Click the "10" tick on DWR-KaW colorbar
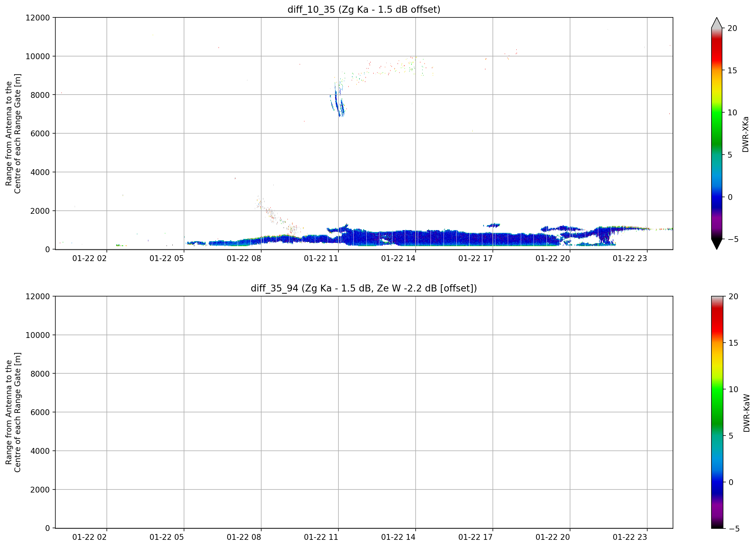The image size is (756, 547). [733, 389]
